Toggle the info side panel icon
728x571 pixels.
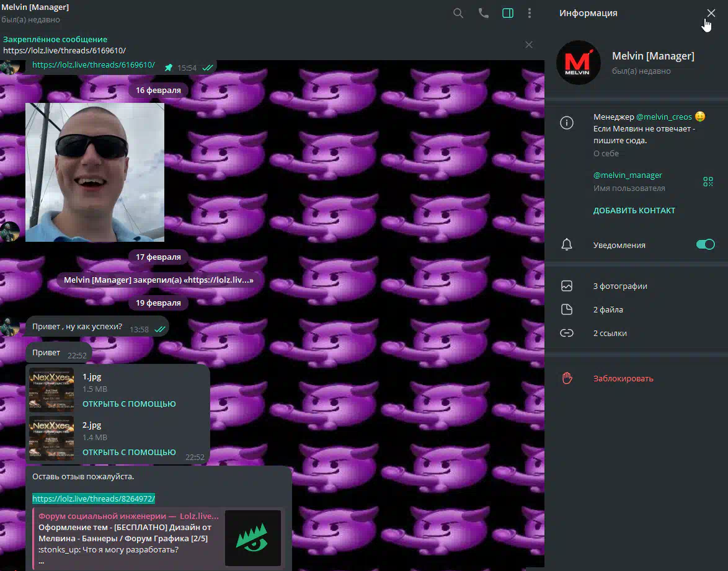click(x=507, y=13)
